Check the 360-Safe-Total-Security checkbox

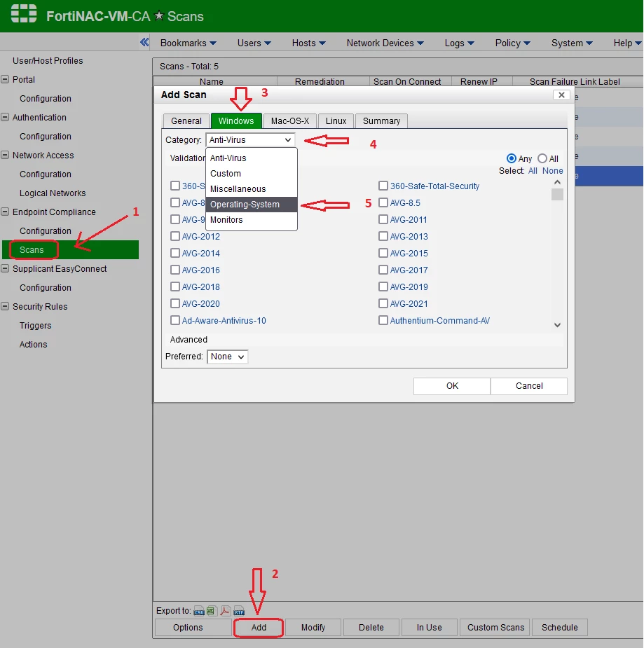click(383, 186)
